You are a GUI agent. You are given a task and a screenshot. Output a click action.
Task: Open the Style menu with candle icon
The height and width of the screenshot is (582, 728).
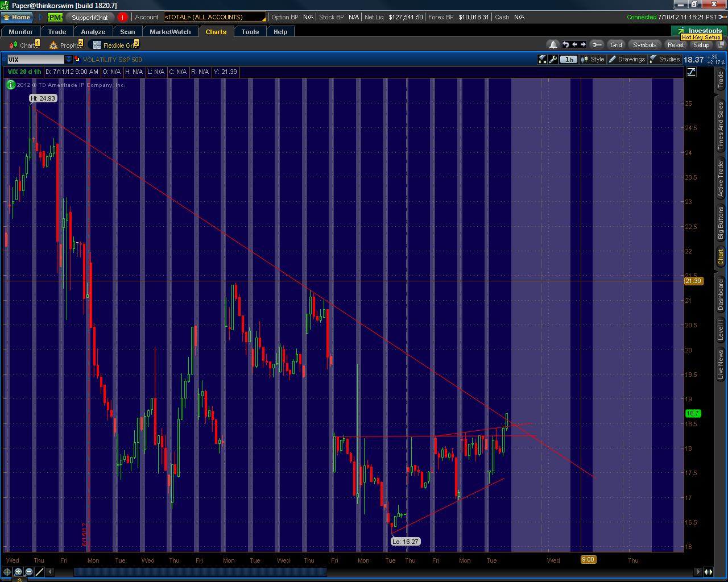click(592, 59)
